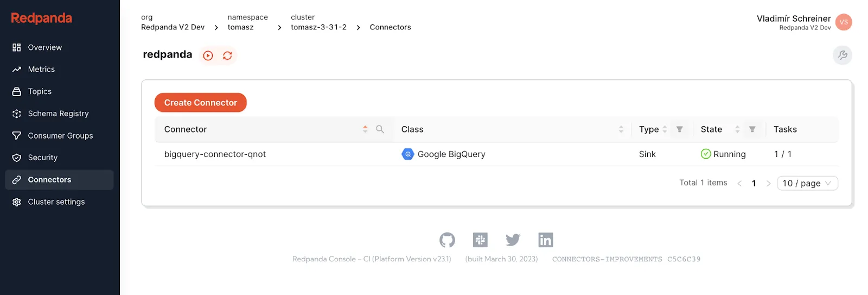868x295 pixels.
Task: Click the Connectors link icon
Action: [17, 180]
